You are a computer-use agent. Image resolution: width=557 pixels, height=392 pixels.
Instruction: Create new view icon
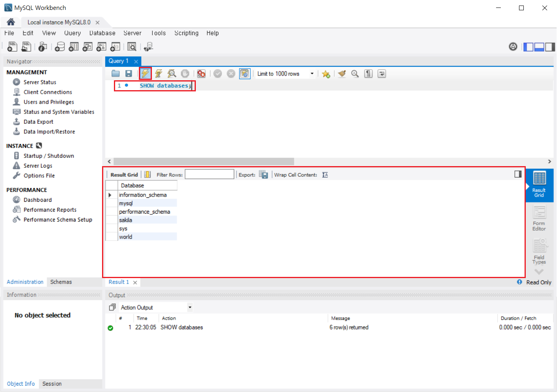point(87,47)
